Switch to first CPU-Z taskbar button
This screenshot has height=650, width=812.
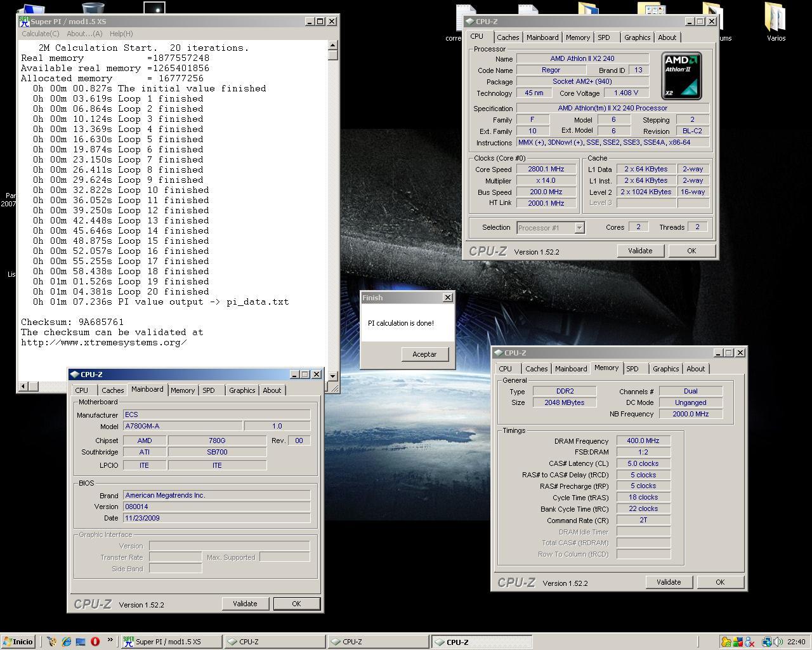coord(275,642)
